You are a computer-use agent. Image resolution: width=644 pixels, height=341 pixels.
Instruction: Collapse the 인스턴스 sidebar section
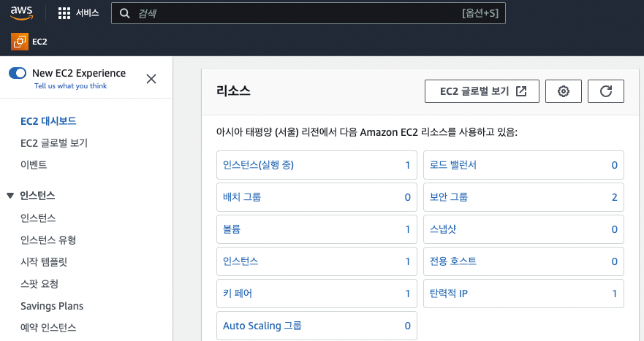tap(10, 196)
